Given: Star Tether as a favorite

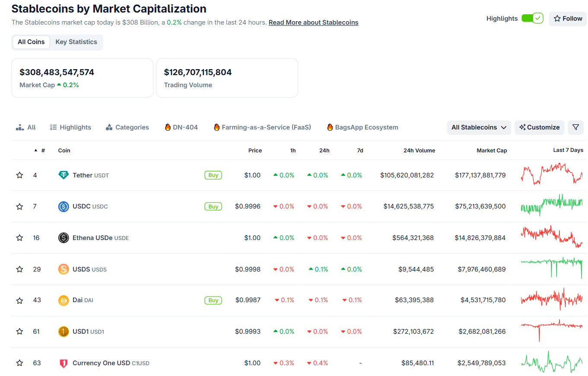Looking at the screenshot, I should pyautogui.click(x=19, y=175).
